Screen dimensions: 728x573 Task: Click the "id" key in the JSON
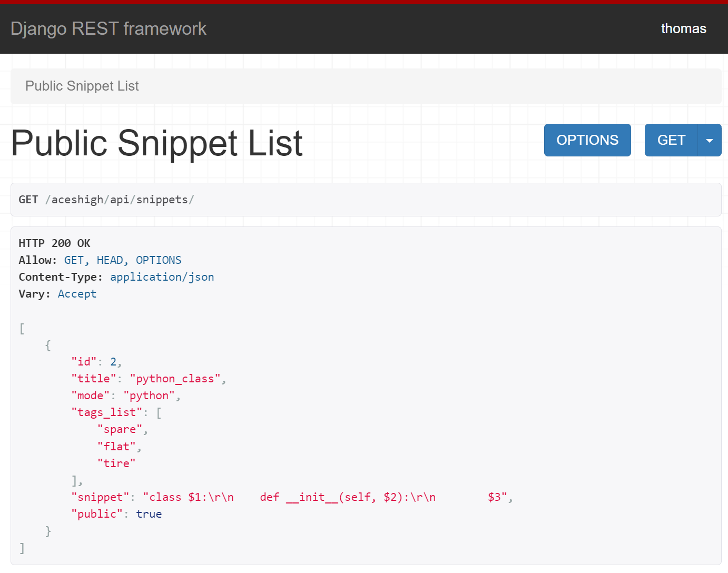tap(84, 362)
